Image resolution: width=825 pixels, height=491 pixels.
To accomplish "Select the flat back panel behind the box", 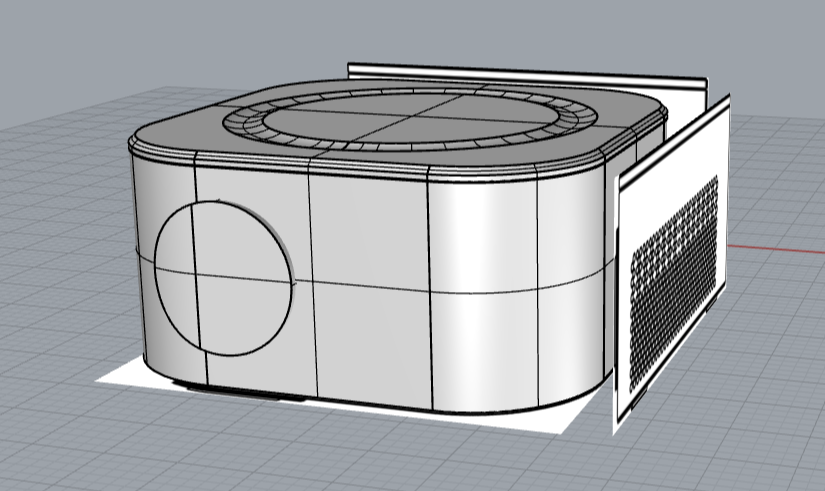I will click(x=520, y=78).
